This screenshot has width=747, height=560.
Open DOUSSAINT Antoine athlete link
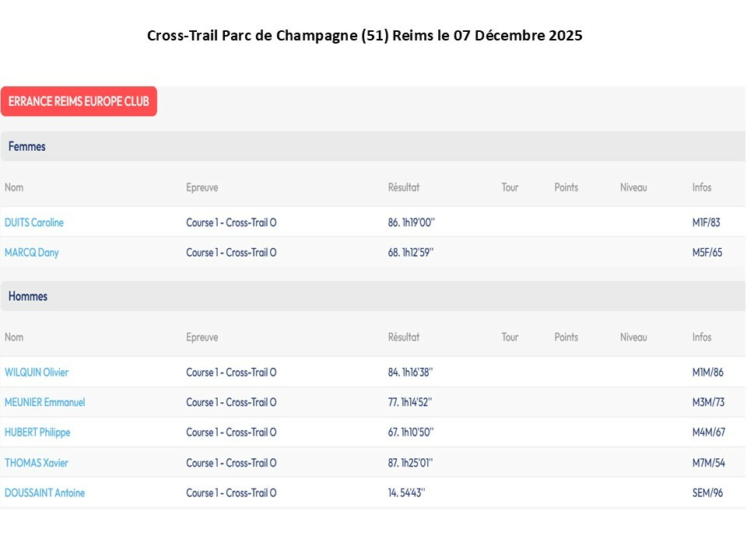[45, 493]
